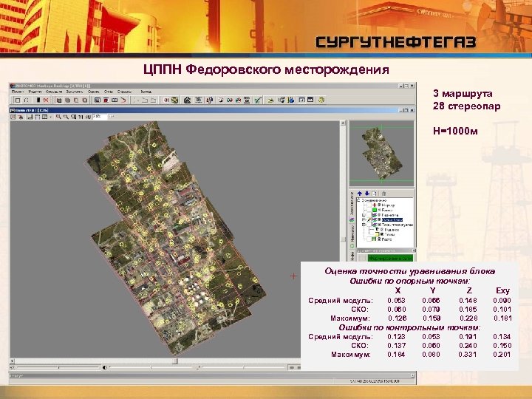Select the highlighted layer row in the tree
The width and height of the screenshot is (532, 399).
(392, 219)
